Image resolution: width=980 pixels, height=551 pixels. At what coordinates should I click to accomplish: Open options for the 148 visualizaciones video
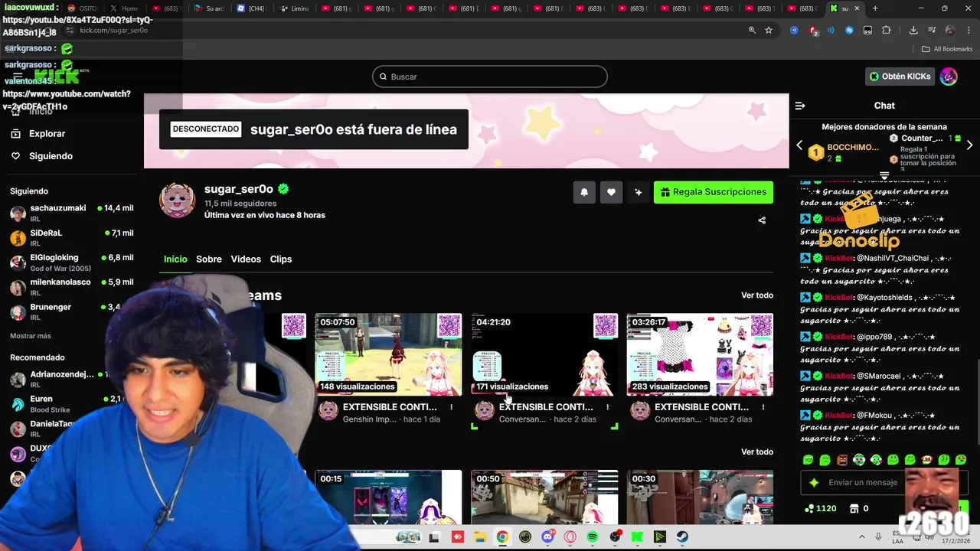pyautogui.click(x=452, y=407)
